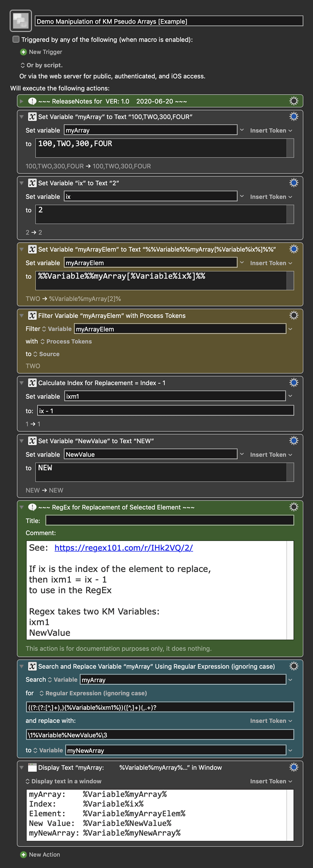The width and height of the screenshot is (313, 868).
Task: Click green New Action plus icon
Action: coord(24,854)
